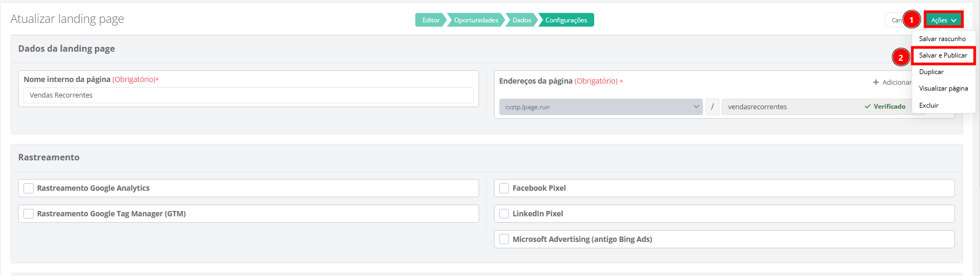Click Excluir in the actions menu
The width and height of the screenshot is (980, 276).
point(928,105)
